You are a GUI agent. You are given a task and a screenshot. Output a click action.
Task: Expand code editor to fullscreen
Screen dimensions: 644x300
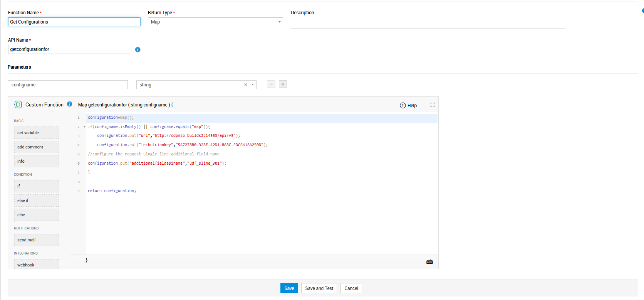coord(433,105)
